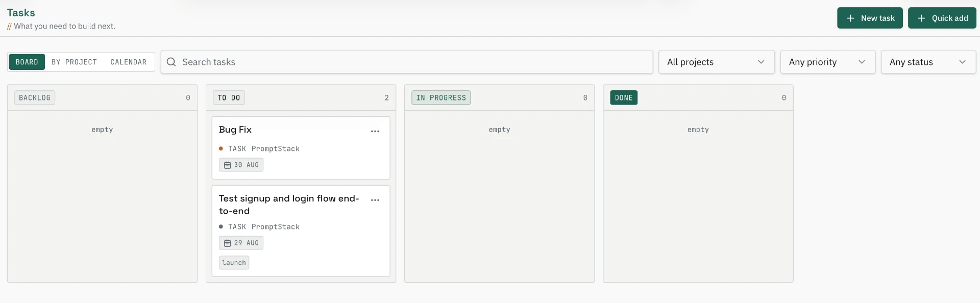Image resolution: width=980 pixels, height=303 pixels.
Task: Click the Backlog count of 0
Action: [188, 98]
